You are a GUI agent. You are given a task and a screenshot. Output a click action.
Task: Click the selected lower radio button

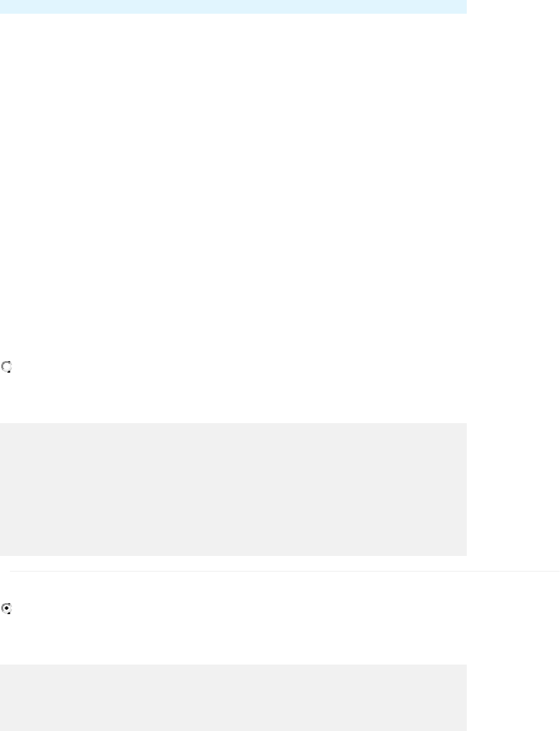click(x=7, y=608)
